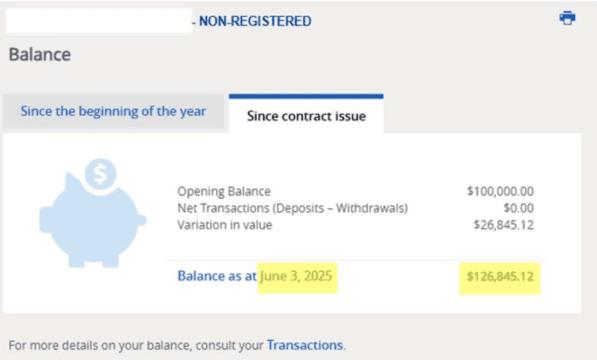Click the $26,845.12 variation amount
The image size is (597, 360).
[503, 225]
